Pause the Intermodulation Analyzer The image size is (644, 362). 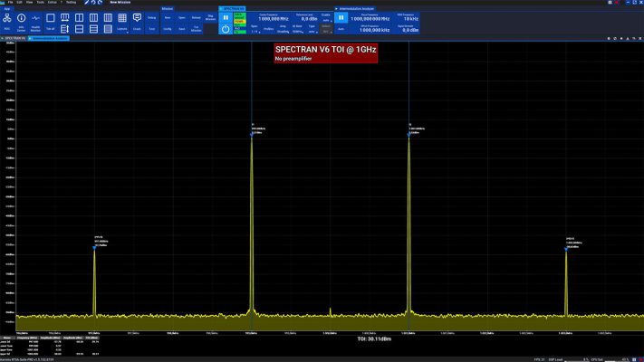pos(341,18)
